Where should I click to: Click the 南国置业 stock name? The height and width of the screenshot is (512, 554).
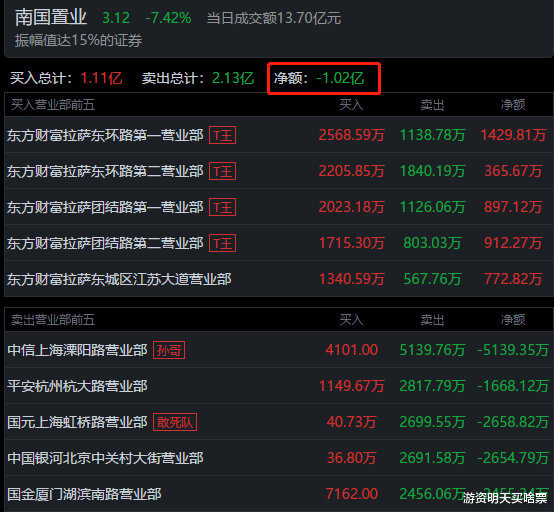tap(51, 17)
